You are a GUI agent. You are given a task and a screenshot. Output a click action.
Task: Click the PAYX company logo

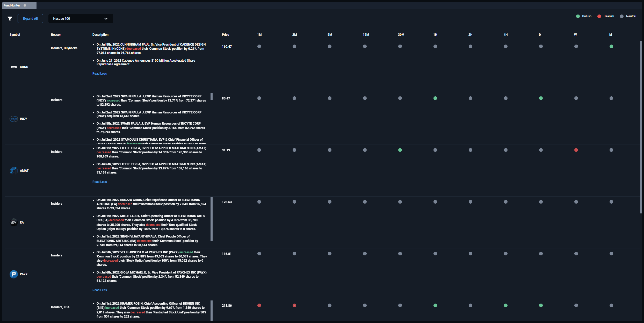click(x=14, y=274)
